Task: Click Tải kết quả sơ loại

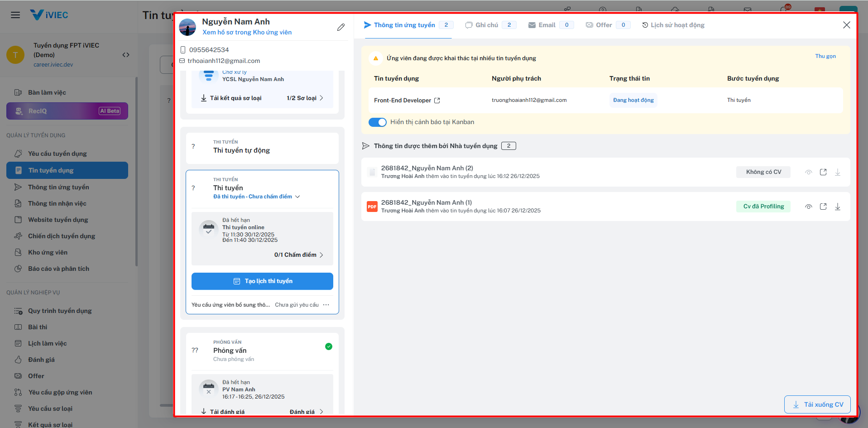Action: pos(231,98)
